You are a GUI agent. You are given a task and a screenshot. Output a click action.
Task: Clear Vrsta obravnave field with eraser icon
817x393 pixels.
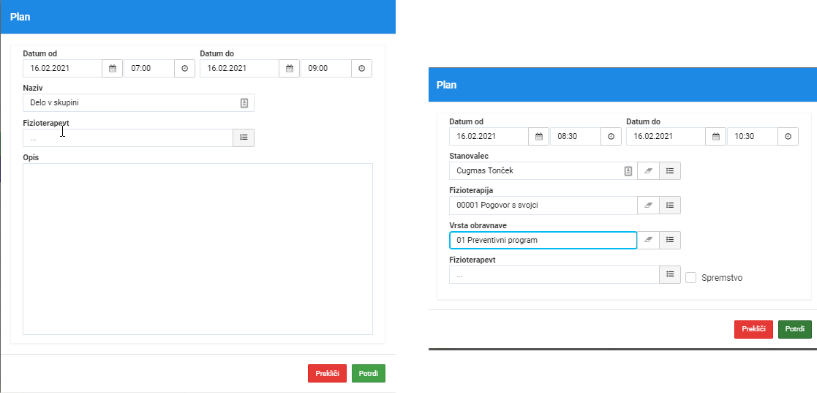click(x=649, y=240)
